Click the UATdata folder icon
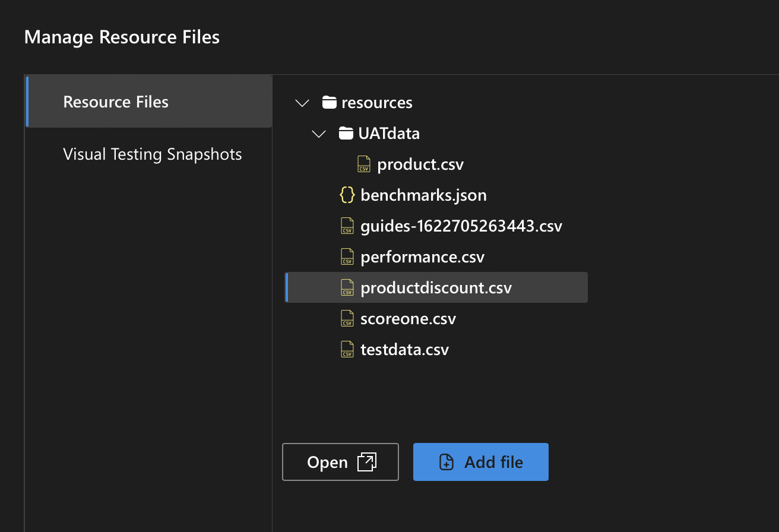This screenshot has width=779, height=532. click(x=346, y=134)
